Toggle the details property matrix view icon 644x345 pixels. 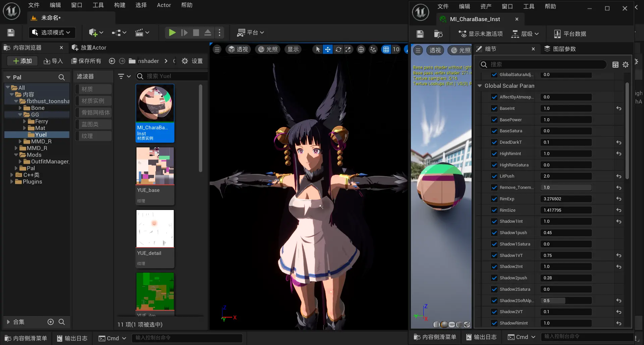[x=615, y=65]
